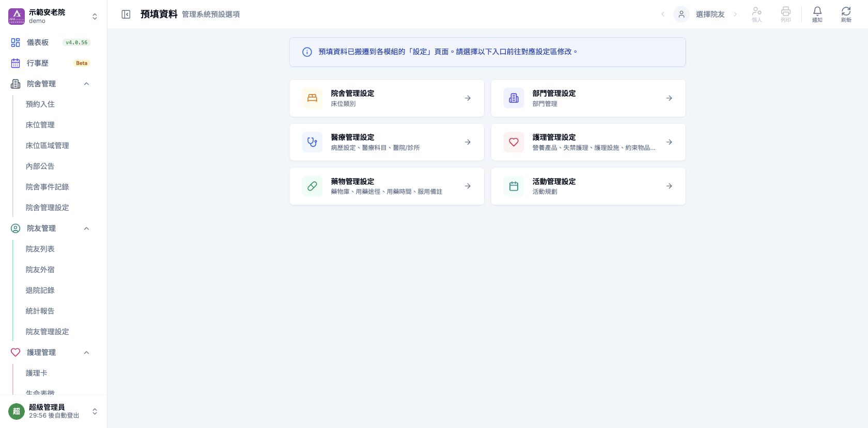Screen dimensions: 868x428
Task: Collapse the 院舍管理 sidebar section
Action: (86, 84)
